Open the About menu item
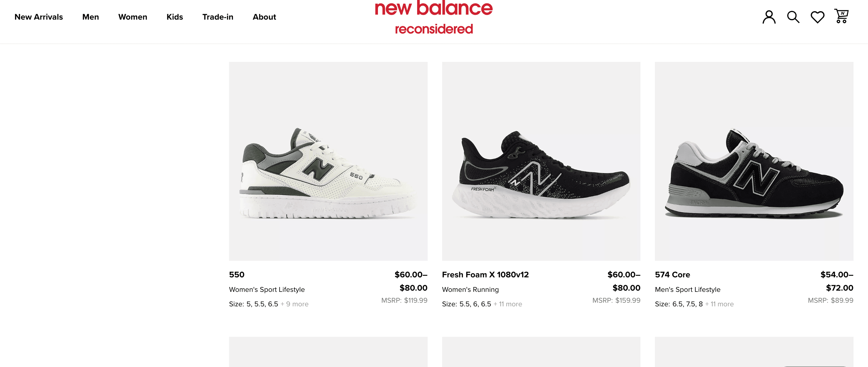The image size is (868, 367). pos(264,17)
